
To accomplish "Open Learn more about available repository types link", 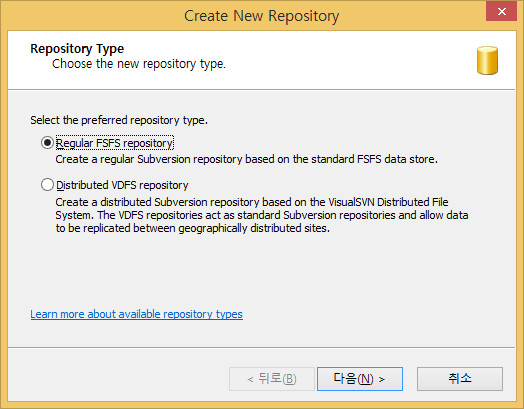I will pyautogui.click(x=136, y=314).
